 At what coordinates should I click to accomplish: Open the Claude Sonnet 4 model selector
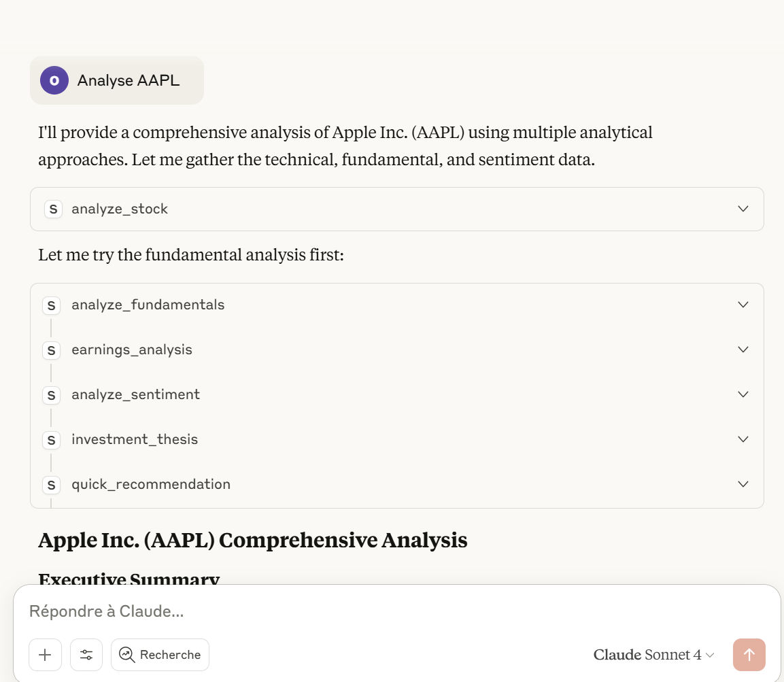point(653,655)
